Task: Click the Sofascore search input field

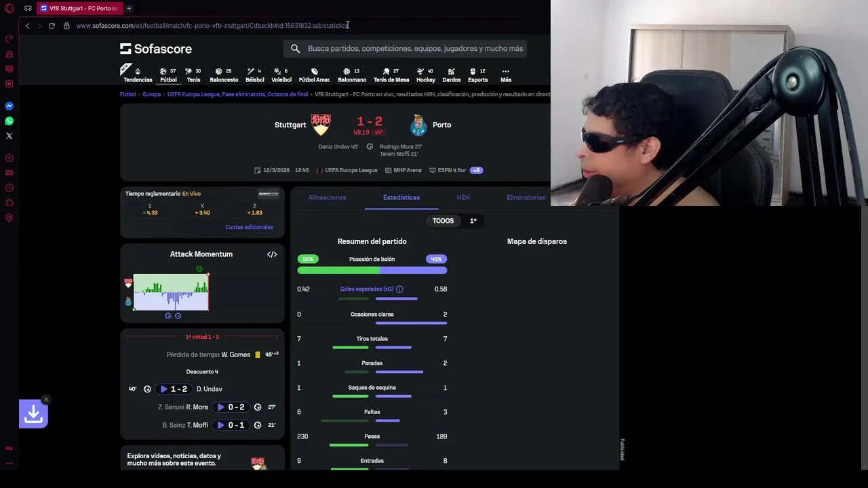Action: 404,49
